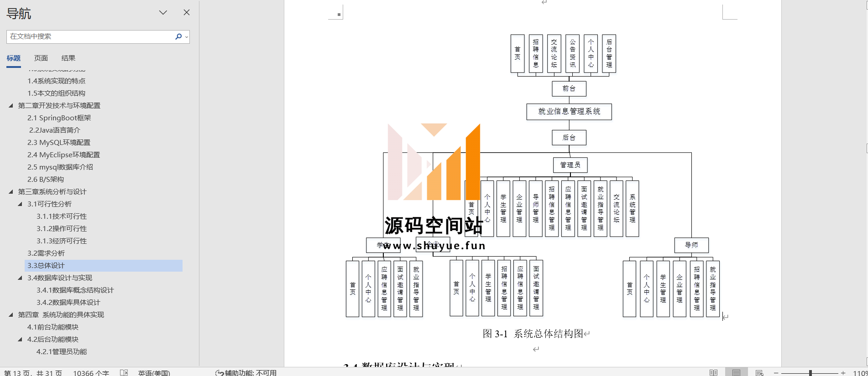Open the navigation pane options chevron

[x=163, y=13]
